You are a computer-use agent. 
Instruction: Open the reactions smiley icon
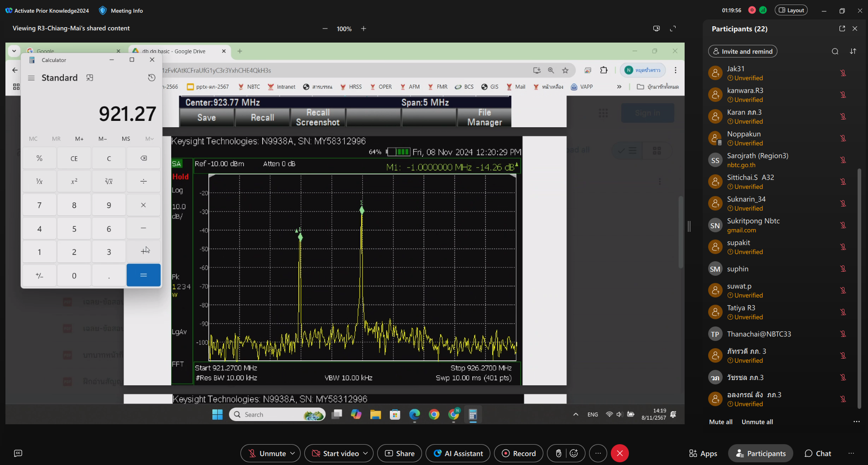point(574,453)
